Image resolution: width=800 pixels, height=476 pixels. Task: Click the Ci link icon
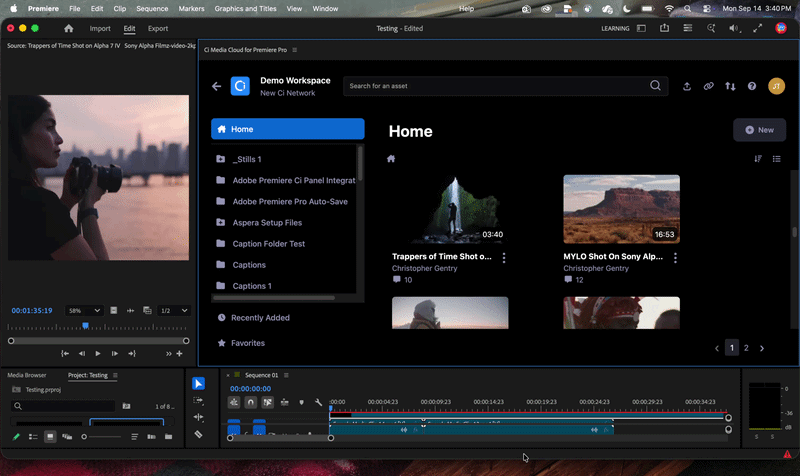click(708, 86)
